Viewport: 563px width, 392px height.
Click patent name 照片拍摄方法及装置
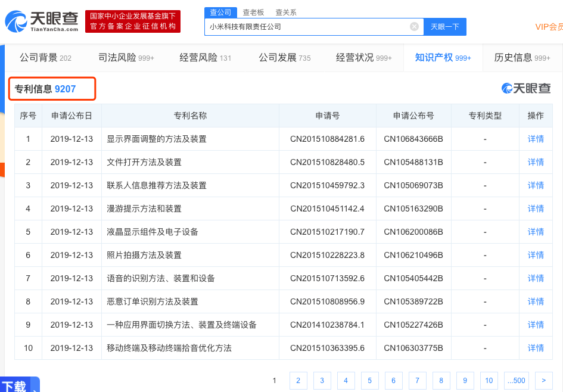click(x=144, y=255)
